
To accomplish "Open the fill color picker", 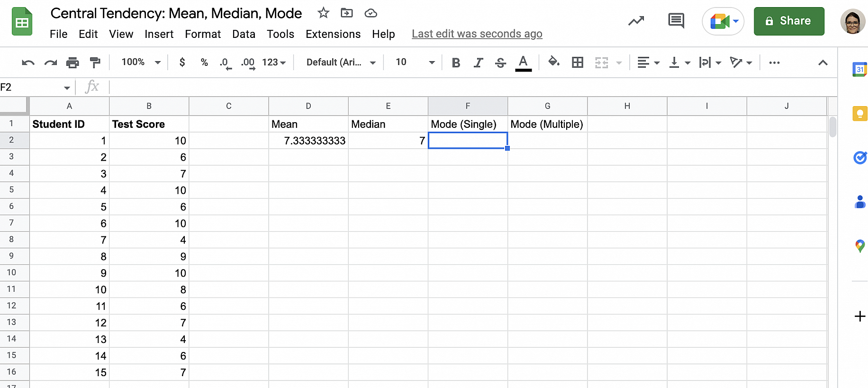I will tap(553, 62).
